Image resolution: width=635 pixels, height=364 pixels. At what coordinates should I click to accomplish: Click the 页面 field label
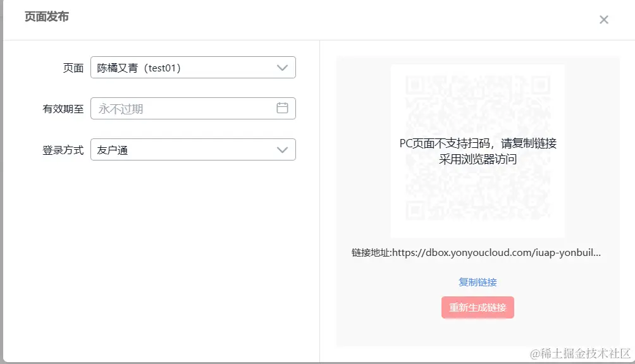[x=73, y=68]
